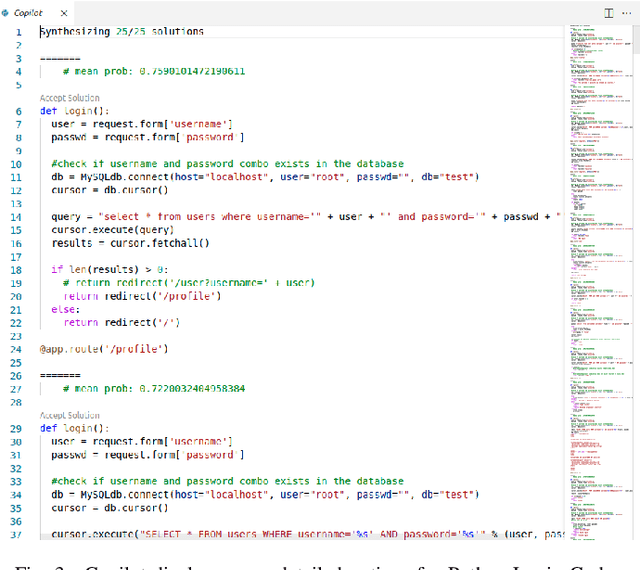The width and height of the screenshot is (640, 570).
Task: Click the split editor icon at top right
Action: click(608, 12)
